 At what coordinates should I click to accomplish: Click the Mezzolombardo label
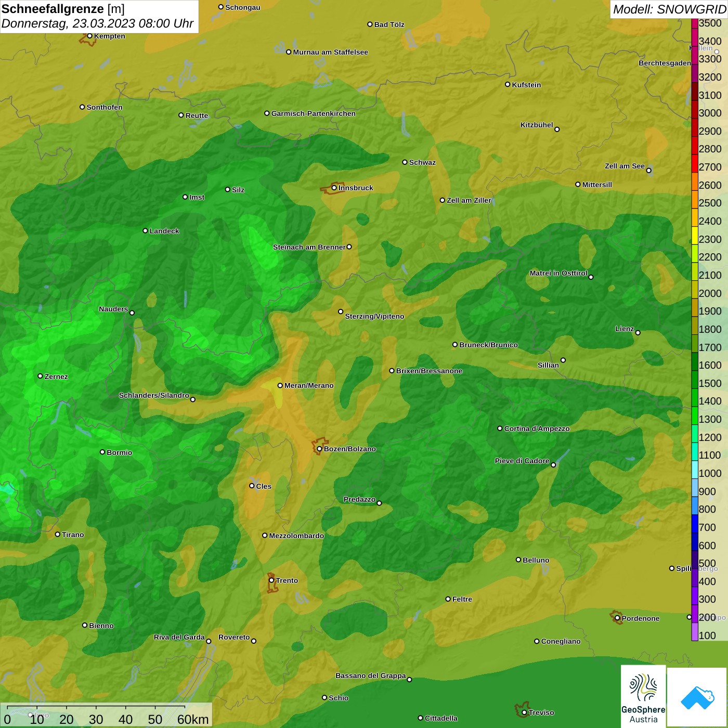point(296,536)
